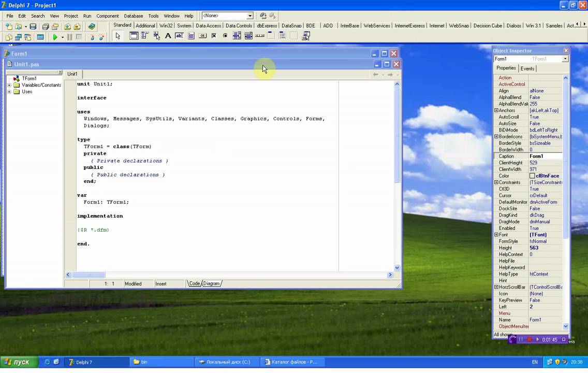Select the ScrollBar component icon
This screenshot has width=588, height=373.
[x=259, y=36]
